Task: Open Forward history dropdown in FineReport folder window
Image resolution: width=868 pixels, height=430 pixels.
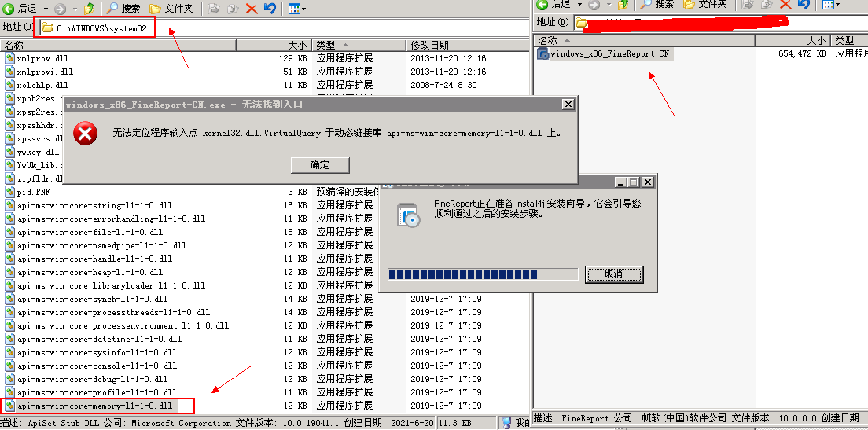Action: [609, 5]
